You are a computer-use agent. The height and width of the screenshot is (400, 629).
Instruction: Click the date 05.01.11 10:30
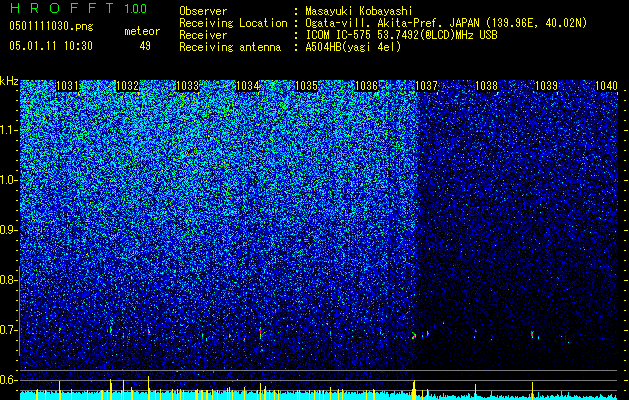(51, 46)
